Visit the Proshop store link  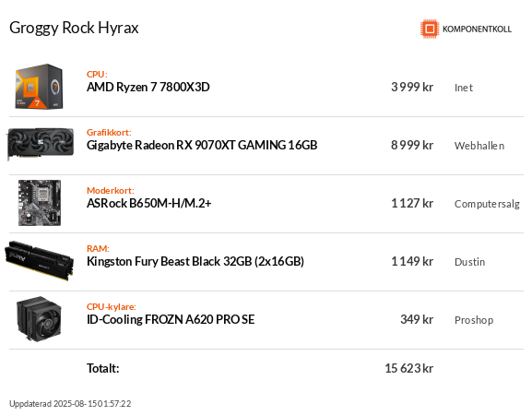(474, 320)
